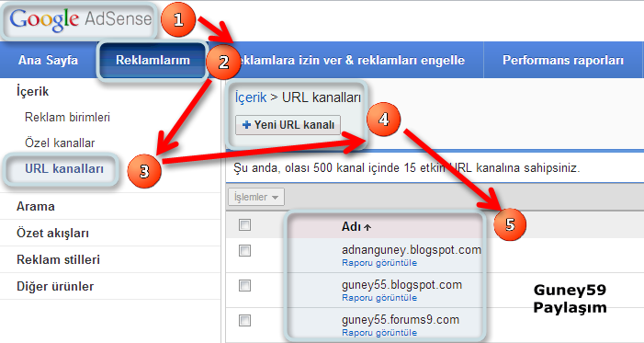Viewport: 644px width, 343px height.
Task: Click guney55.forums9.com channel name
Action: 401,320
